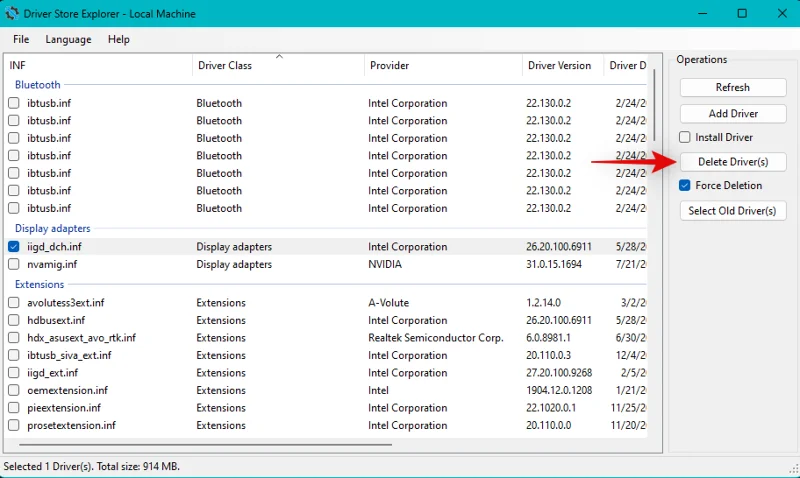Click the horizontal scrollbar of driver list
The width and height of the screenshot is (800, 478).
click(206, 444)
